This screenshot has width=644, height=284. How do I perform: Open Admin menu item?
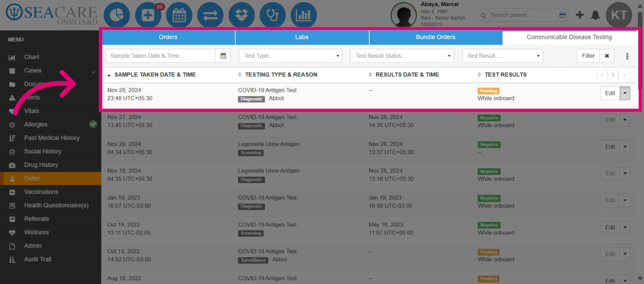pos(51,246)
